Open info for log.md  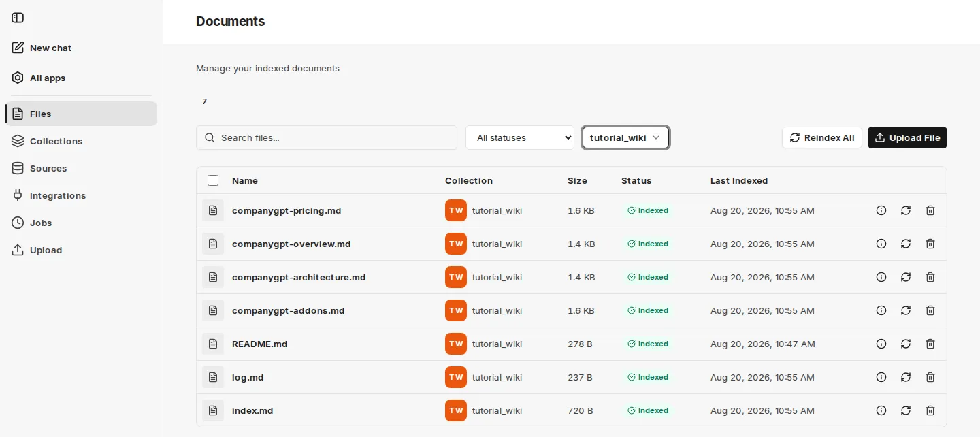pyautogui.click(x=881, y=377)
